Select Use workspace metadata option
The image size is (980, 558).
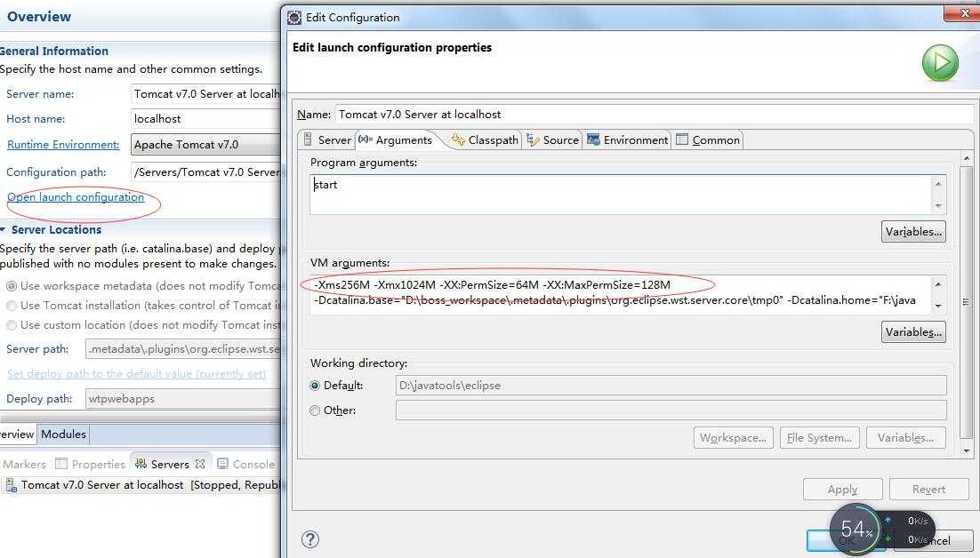pos(12,286)
